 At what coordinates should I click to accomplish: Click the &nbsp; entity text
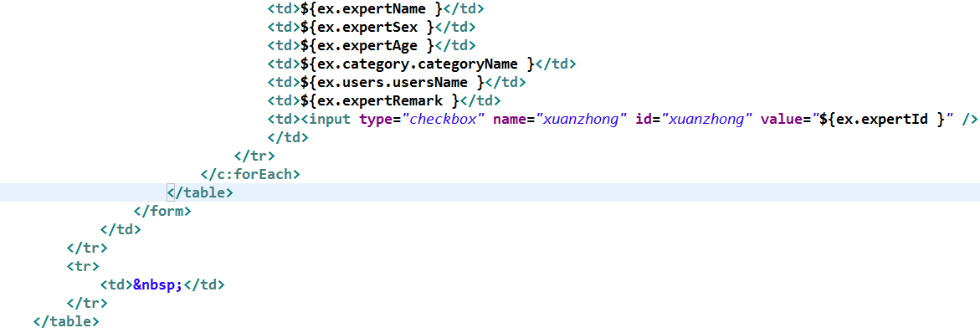point(158,285)
